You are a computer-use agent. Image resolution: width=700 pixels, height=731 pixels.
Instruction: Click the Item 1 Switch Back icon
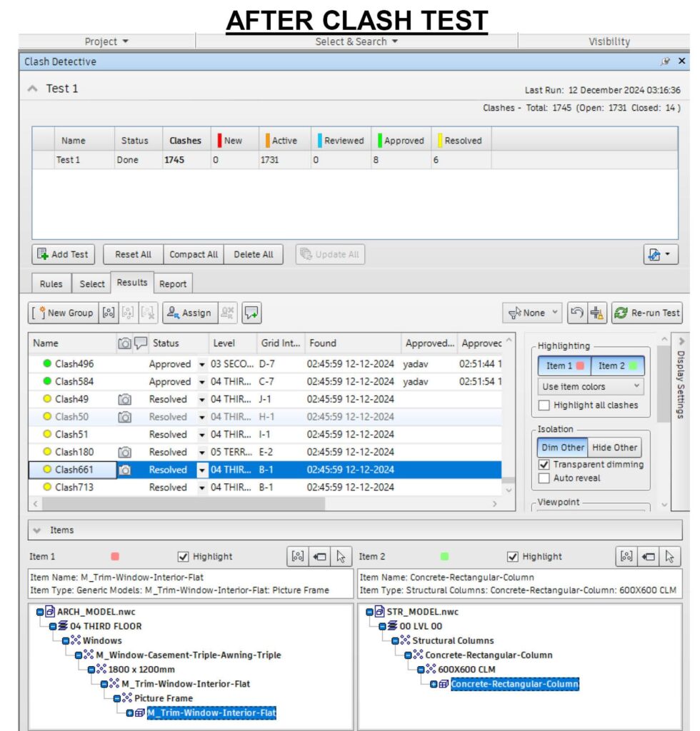tap(319, 557)
